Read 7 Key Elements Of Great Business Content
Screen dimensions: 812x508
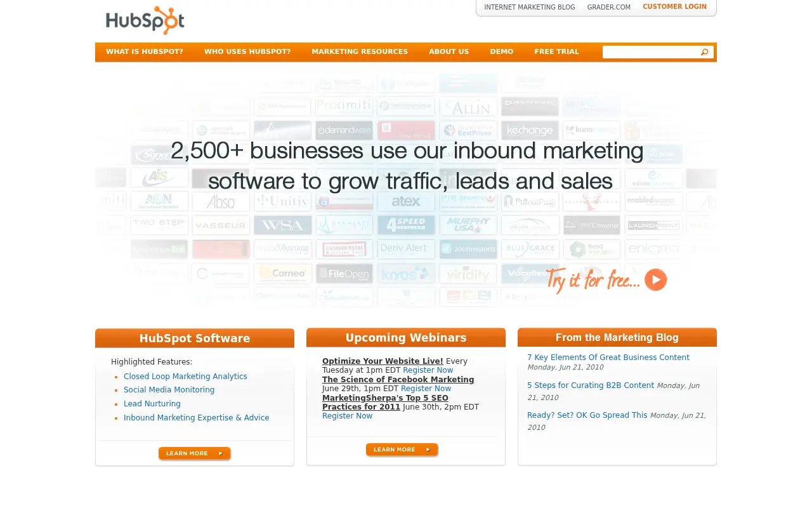coord(608,358)
